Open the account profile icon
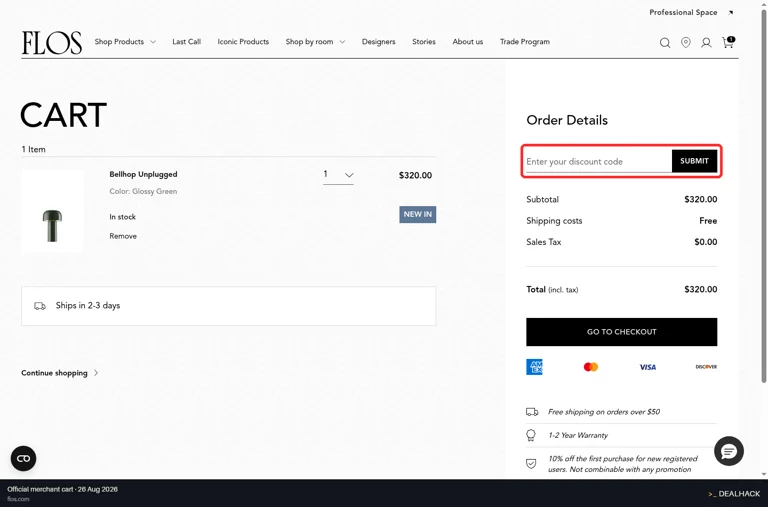Screen dimensions: 768x507 706,43
